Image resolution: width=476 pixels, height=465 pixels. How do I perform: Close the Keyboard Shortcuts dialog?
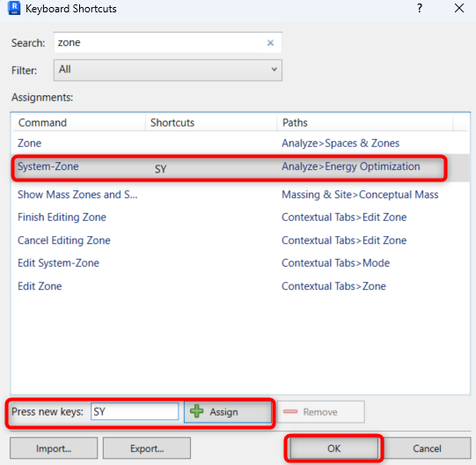(459, 8)
